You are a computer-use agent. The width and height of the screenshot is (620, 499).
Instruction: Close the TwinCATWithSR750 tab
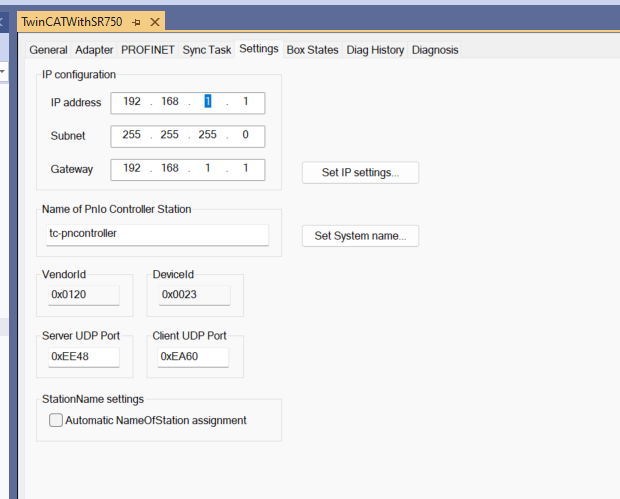pyautogui.click(x=155, y=22)
